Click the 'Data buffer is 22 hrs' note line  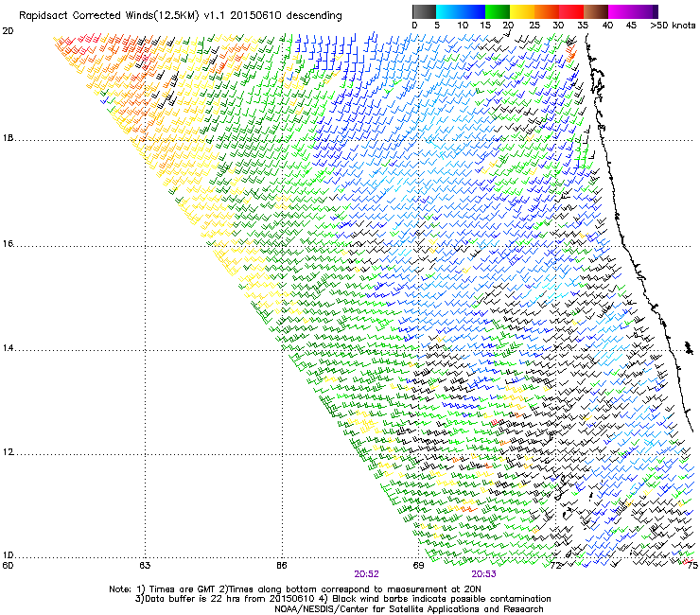point(342,599)
